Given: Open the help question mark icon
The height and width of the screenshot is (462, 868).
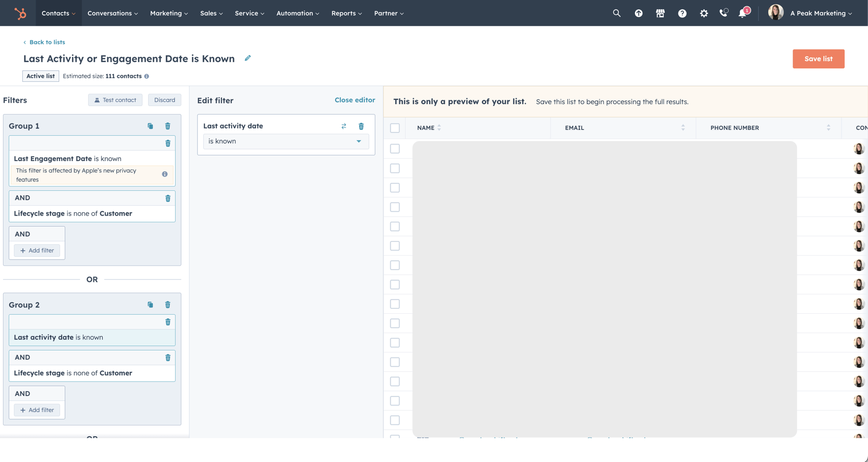Looking at the screenshot, I should click(x=682, y=13).
